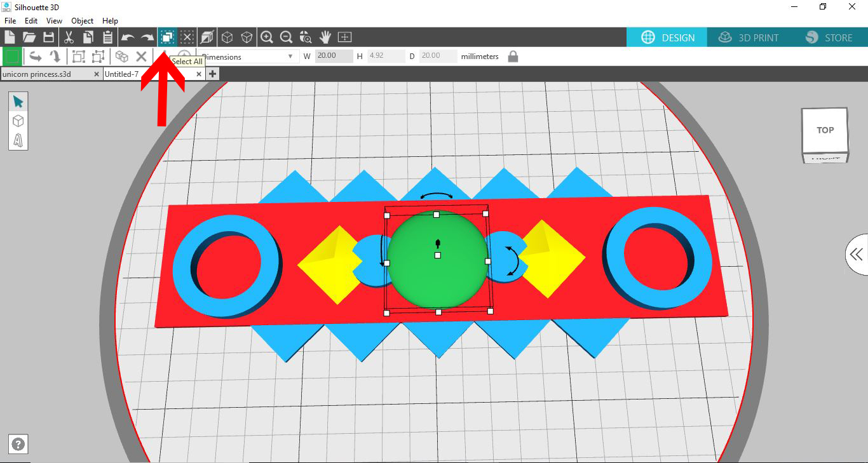This screenshot has height=463, width=868.
Task: Cut the selection with the scissors icon
Action: [x=69, y=37]
